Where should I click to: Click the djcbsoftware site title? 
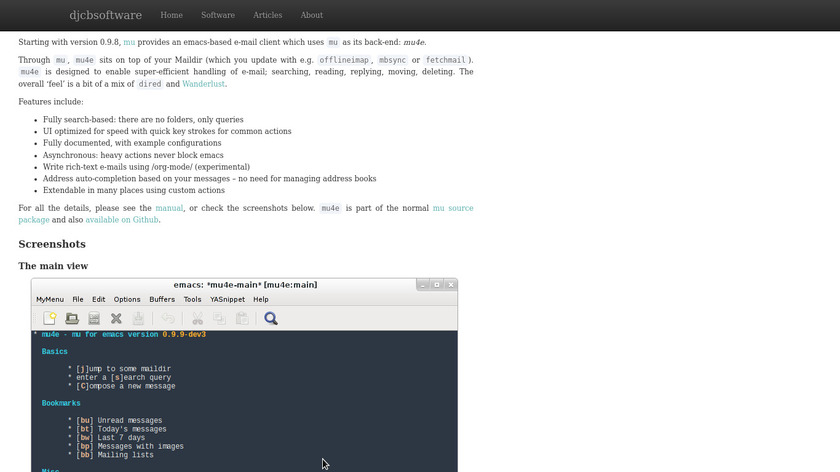pyautogui.click(x=106, y=15)
